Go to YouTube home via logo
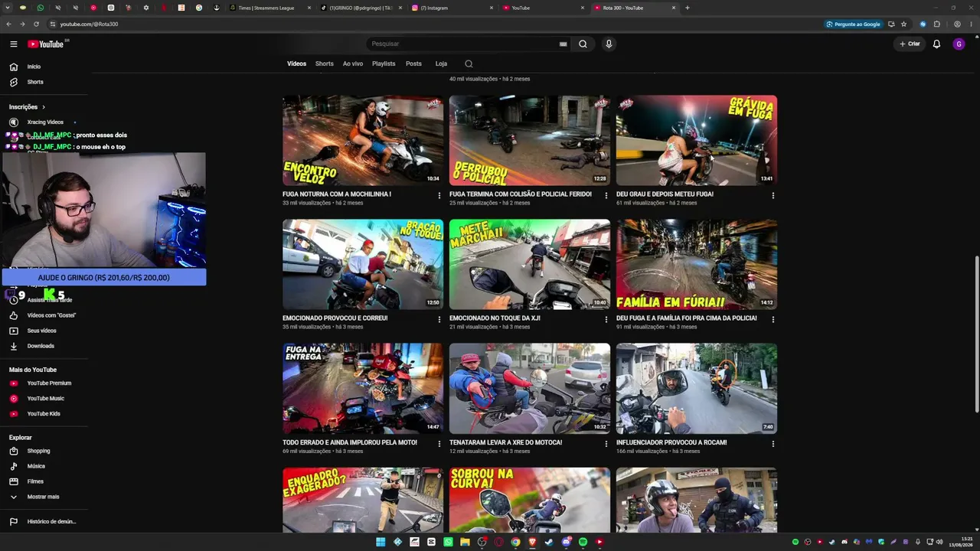The height and width of the screenshot is (551, 980). (47, 44)
